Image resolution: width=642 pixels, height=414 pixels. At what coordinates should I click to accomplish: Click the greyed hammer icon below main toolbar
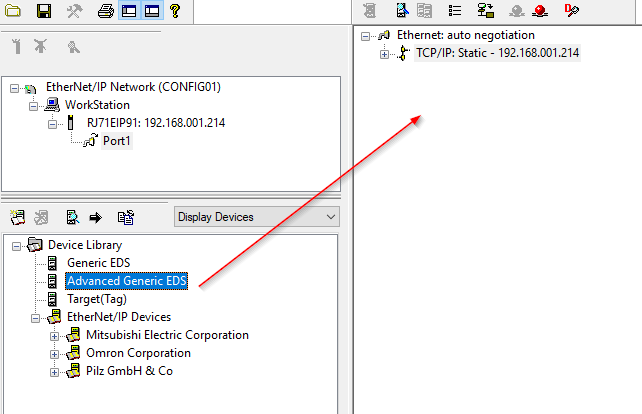[x=16, y=46]
